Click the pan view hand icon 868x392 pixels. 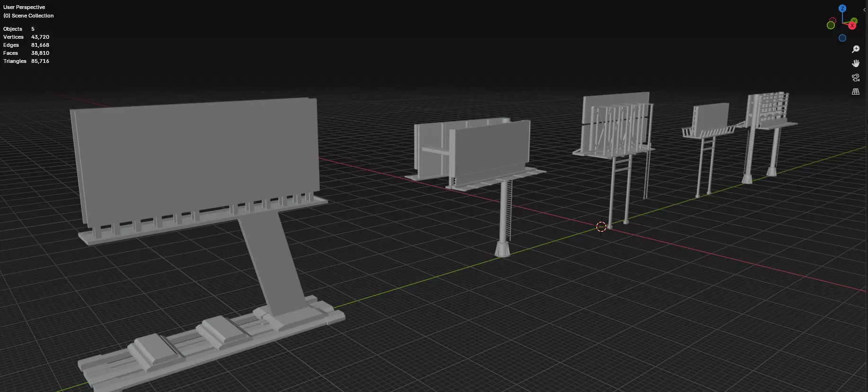(856, 63)
